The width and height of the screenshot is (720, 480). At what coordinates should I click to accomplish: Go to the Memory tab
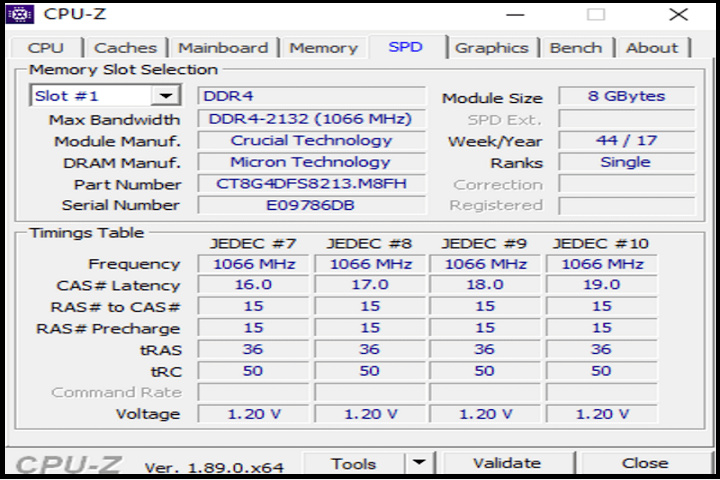(323, 48)
